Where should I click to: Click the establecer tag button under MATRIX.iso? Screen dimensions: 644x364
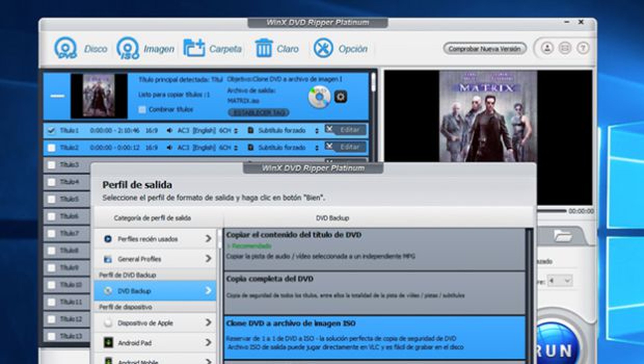[x=258, y=113]
